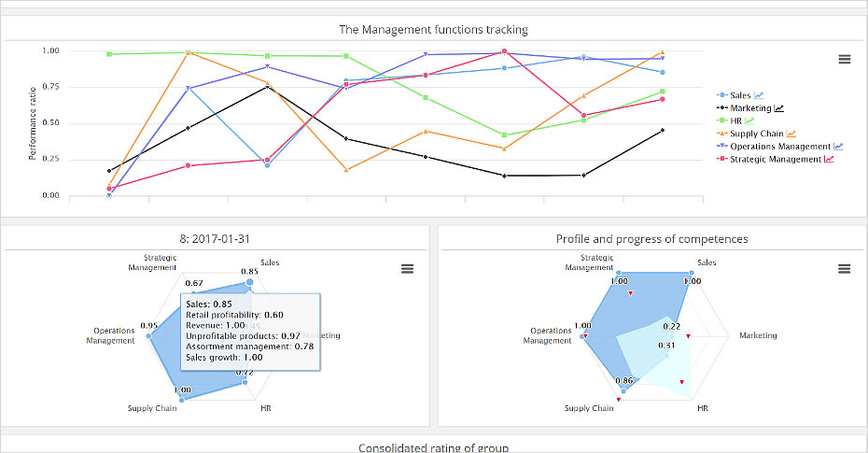Toggle HR series visibility in the legend
Image resolution: width=868 pixels, height=453 pixels.
coord(735,121)
